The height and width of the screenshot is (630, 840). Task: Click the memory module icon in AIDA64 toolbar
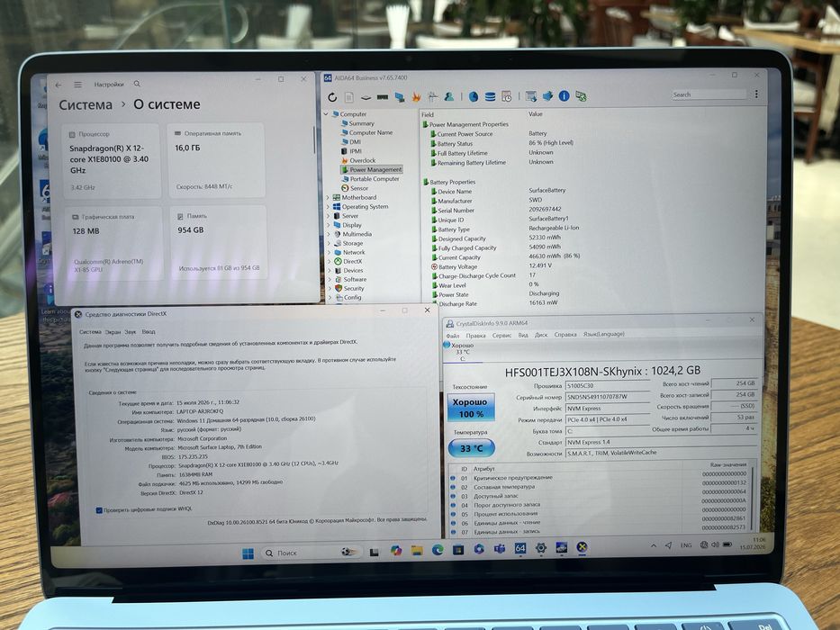383,97
